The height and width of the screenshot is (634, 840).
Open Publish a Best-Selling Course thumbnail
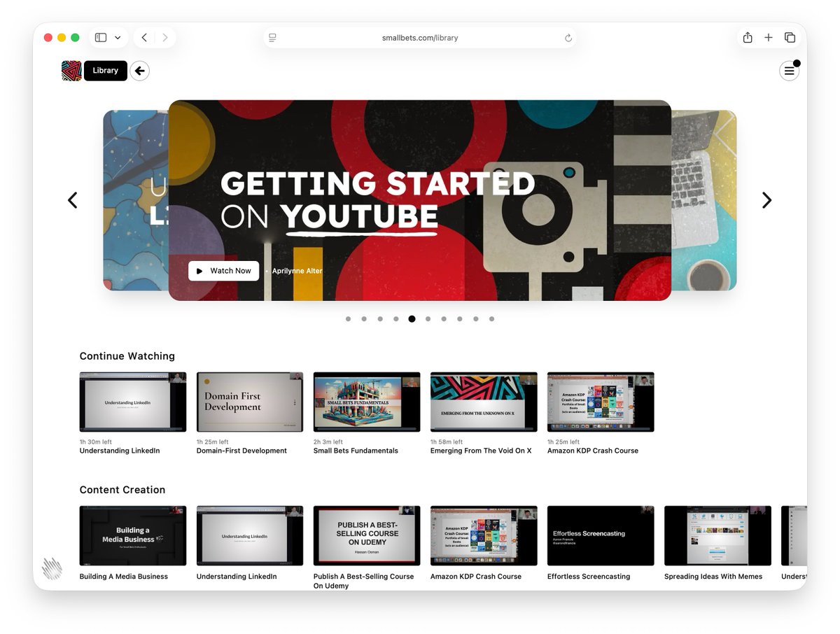(367, 535)
